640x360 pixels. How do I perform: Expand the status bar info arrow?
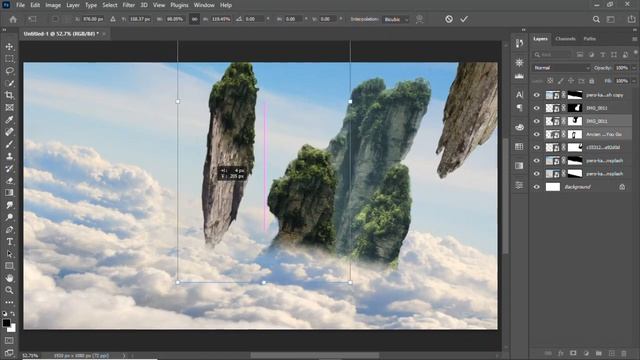tap(124, 356)
